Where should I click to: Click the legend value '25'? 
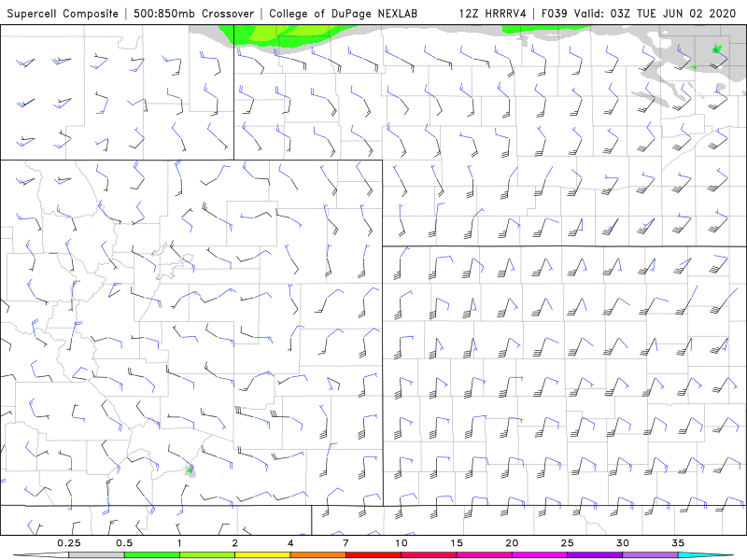[x=568, y=543]
